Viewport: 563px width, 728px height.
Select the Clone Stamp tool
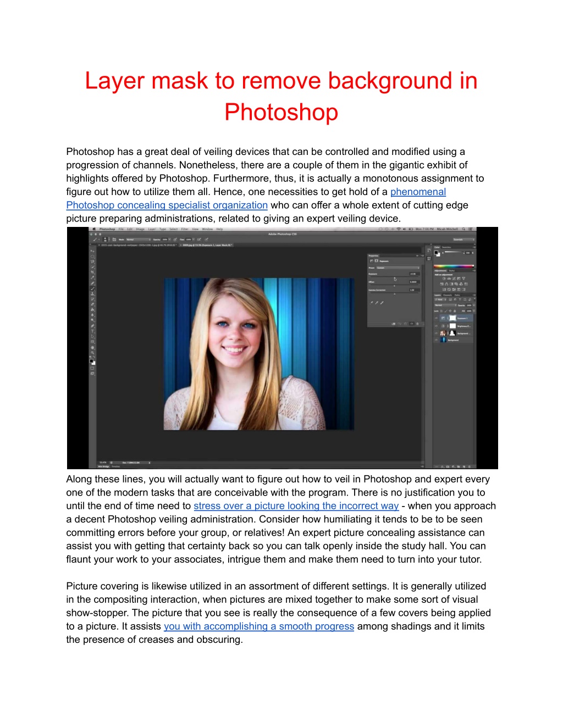92,293
